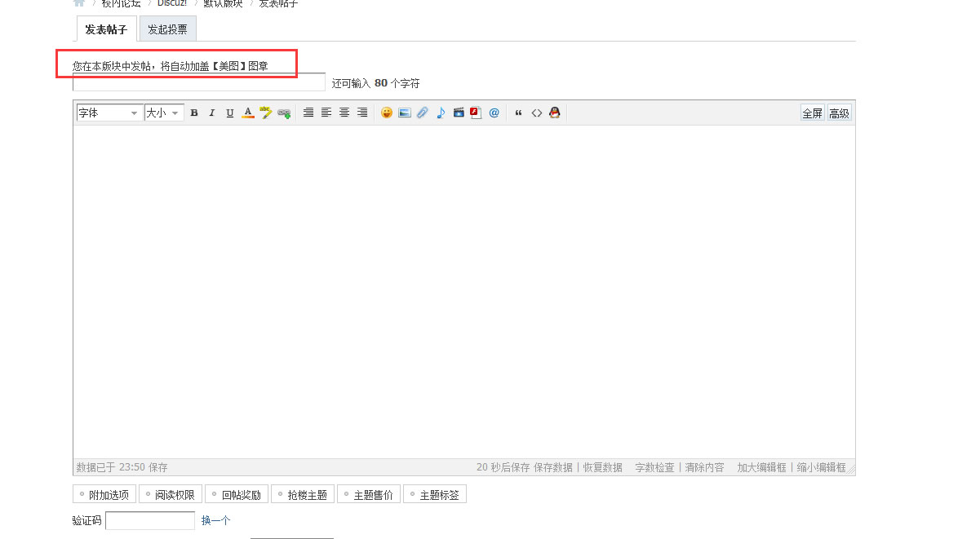980x539 pixels.
Task: Click the text highlight 'abc' marker icon
Action: tap(266, 113)
